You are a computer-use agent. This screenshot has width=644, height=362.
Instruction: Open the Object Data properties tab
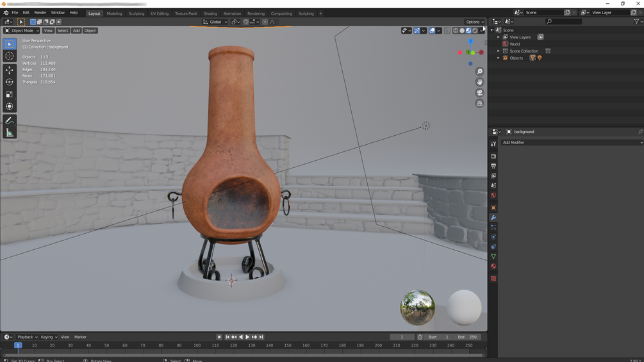493,256
